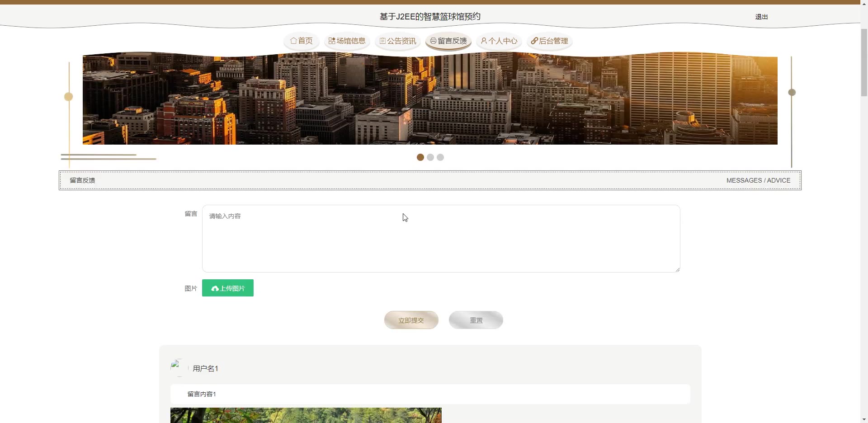Screen dimensions: 868x423
Task: Go to 后台管理 admin backend
Action: 550,41
